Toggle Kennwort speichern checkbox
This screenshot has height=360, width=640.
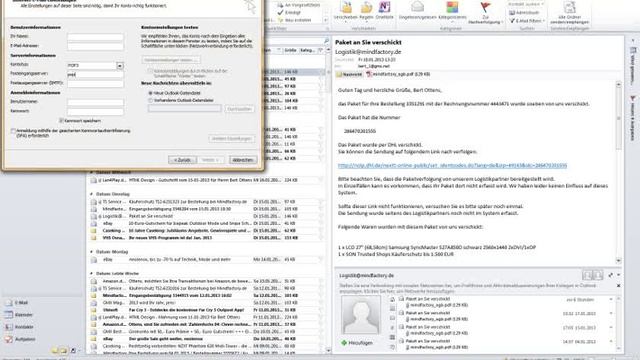[x=61, y=120]
